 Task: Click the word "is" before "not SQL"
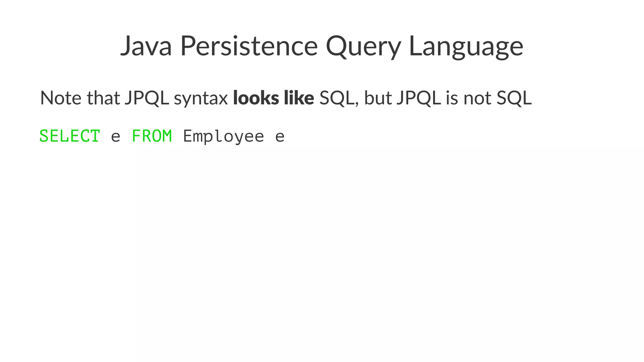[452, 98]
